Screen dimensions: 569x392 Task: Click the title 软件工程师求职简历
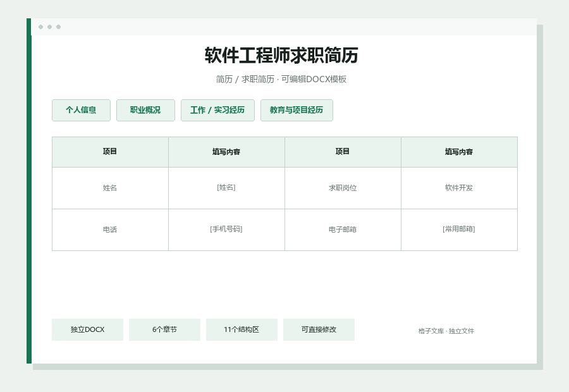point(281,55)
